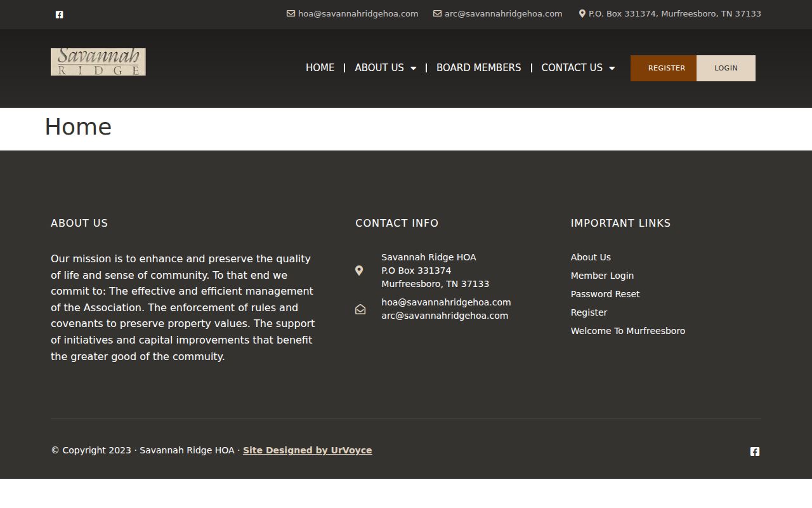
Task: Open Member Login link
Action: coord(602,276)
